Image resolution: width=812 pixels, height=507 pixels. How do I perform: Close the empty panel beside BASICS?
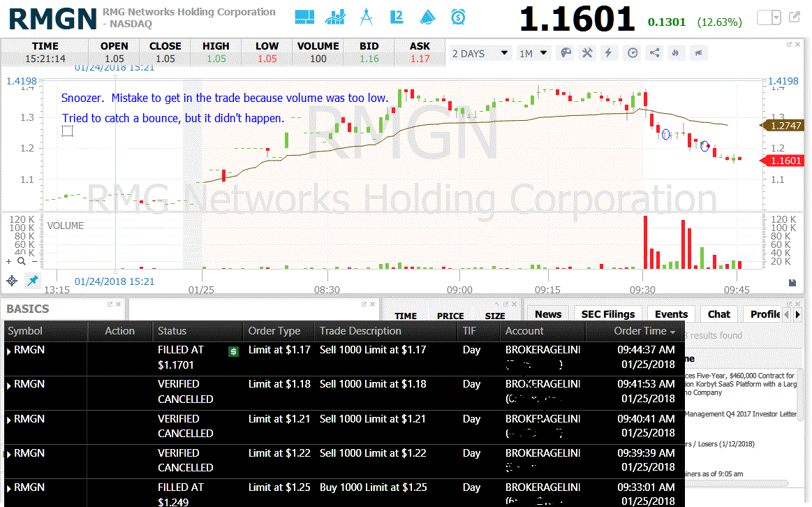tap(372, 304)
